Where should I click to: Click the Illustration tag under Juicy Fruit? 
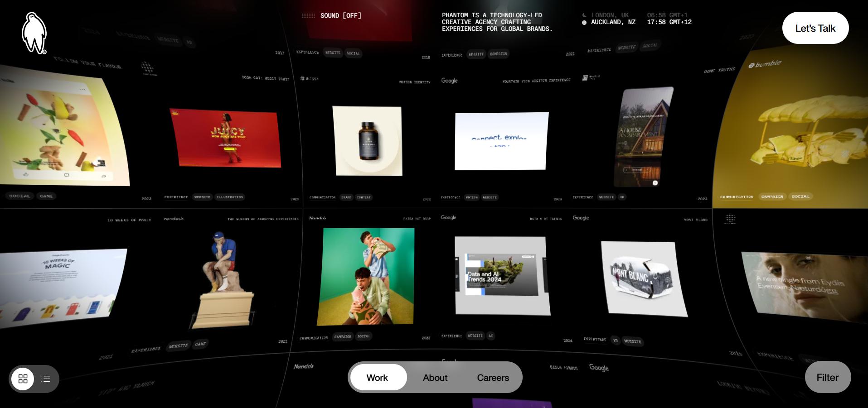pyautogui.click(x=229, y=197)
